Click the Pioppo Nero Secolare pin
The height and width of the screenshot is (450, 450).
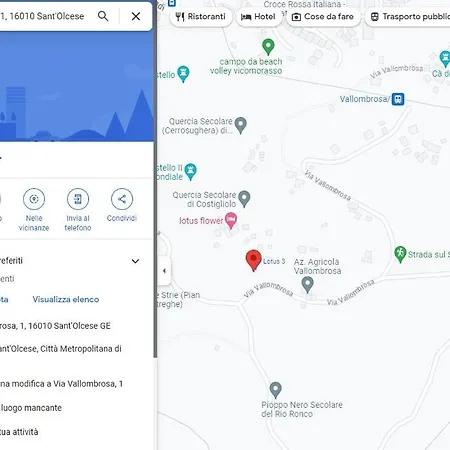(275, 390)
